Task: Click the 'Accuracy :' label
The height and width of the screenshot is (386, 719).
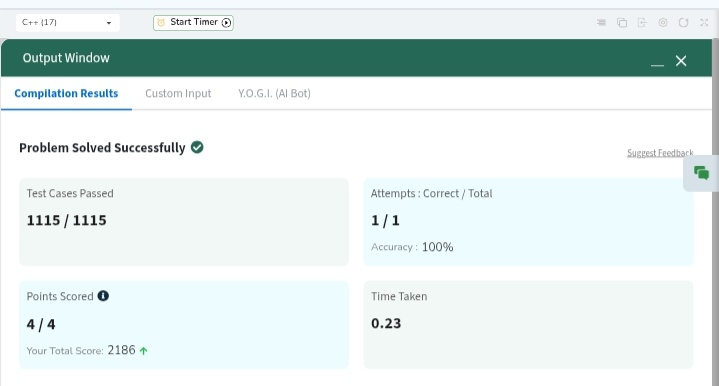Action: pos(394,247)
